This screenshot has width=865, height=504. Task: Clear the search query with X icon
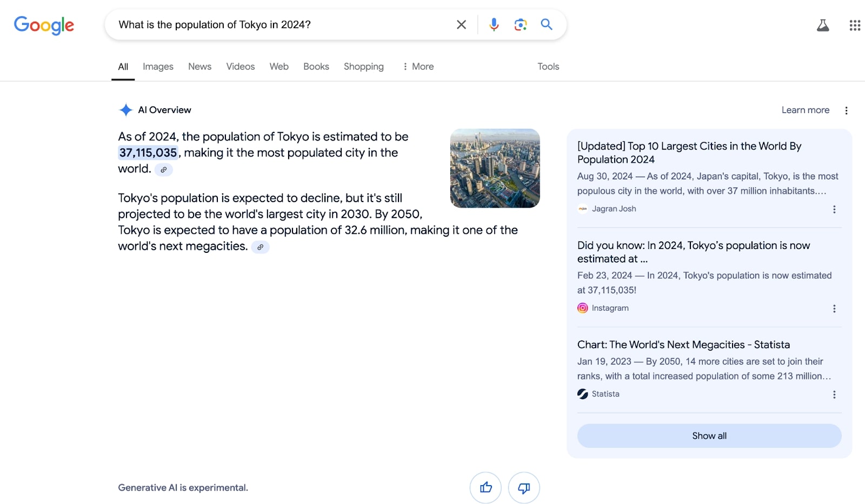461,25
